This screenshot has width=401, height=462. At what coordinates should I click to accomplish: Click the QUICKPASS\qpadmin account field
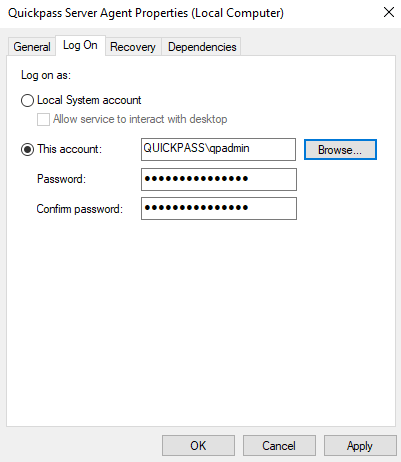tap(218, 149)
